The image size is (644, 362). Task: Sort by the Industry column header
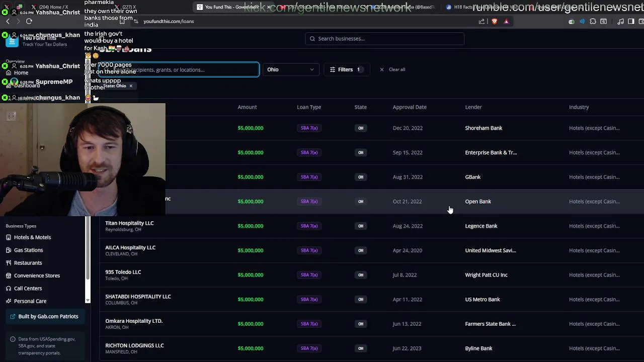pyautogui.click(x=579, y=107)
